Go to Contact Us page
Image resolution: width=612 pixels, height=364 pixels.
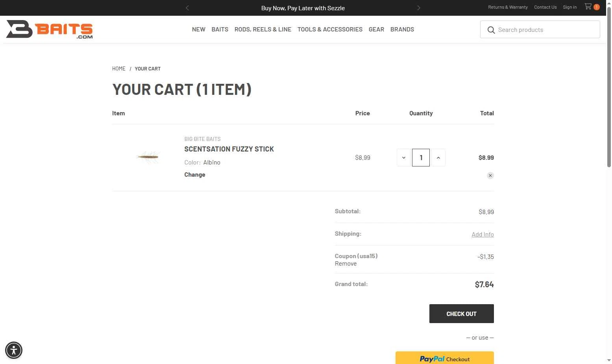(x=545, y=7)
